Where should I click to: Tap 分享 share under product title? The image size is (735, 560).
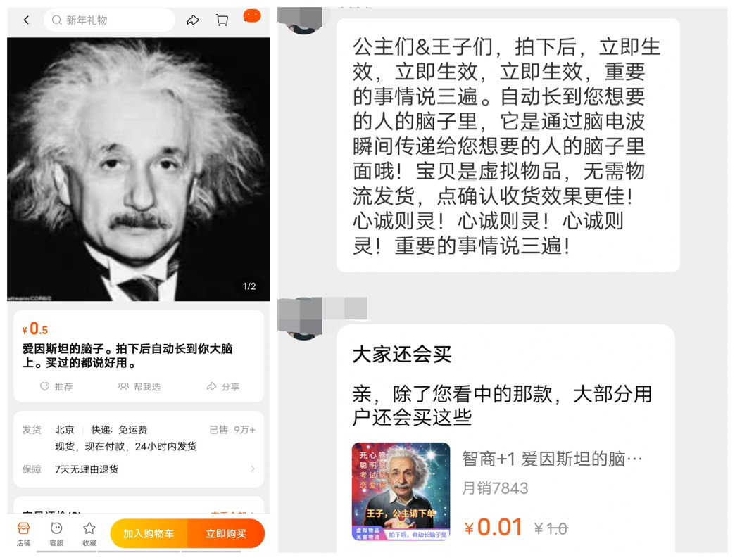(223, 387)
